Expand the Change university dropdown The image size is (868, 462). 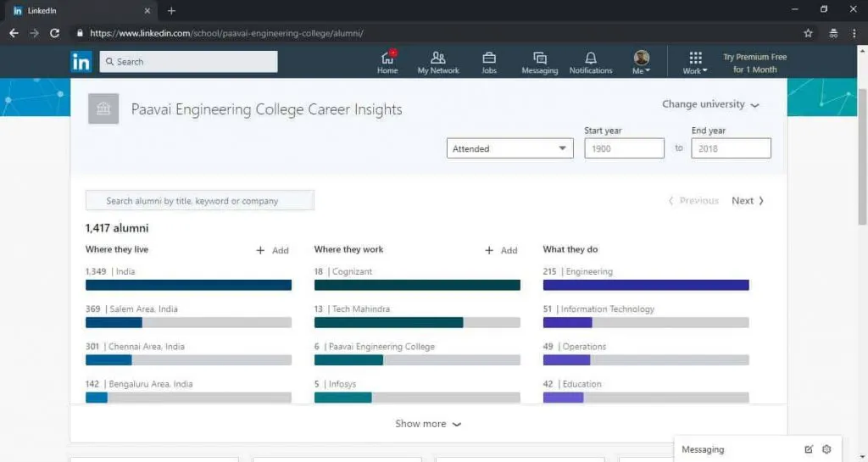tap(710, 104)
